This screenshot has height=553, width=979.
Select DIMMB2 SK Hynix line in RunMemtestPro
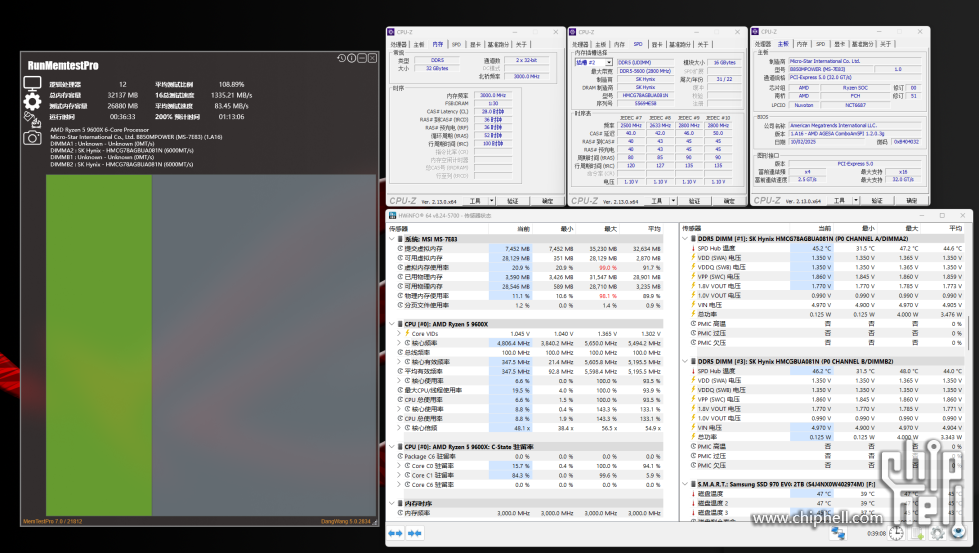(122, 164)
